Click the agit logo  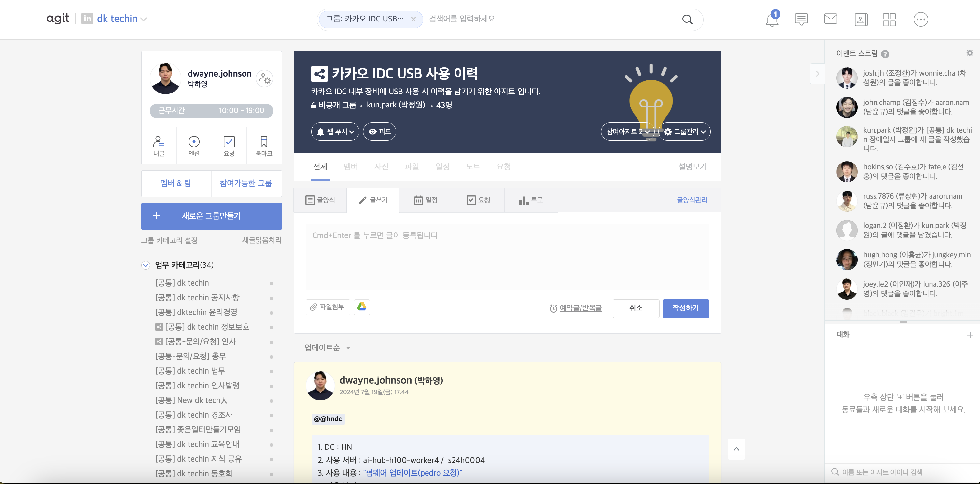57,18
